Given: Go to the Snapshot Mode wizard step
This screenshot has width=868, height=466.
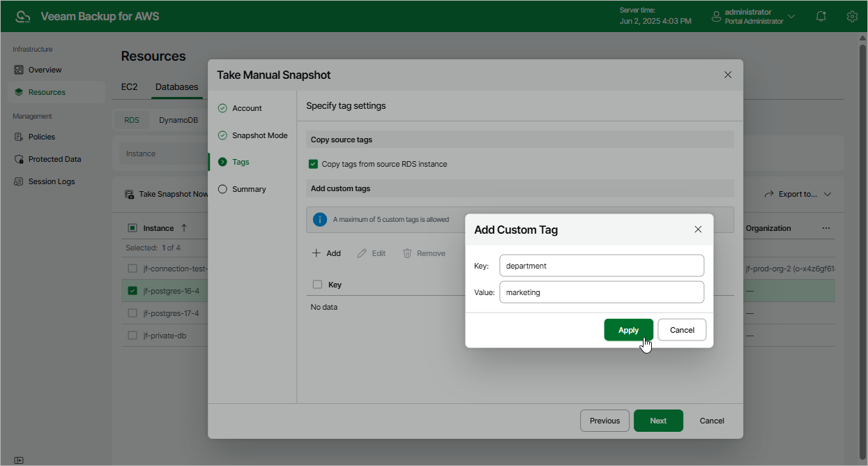Looking at the screenshot, I should point(252,135).
